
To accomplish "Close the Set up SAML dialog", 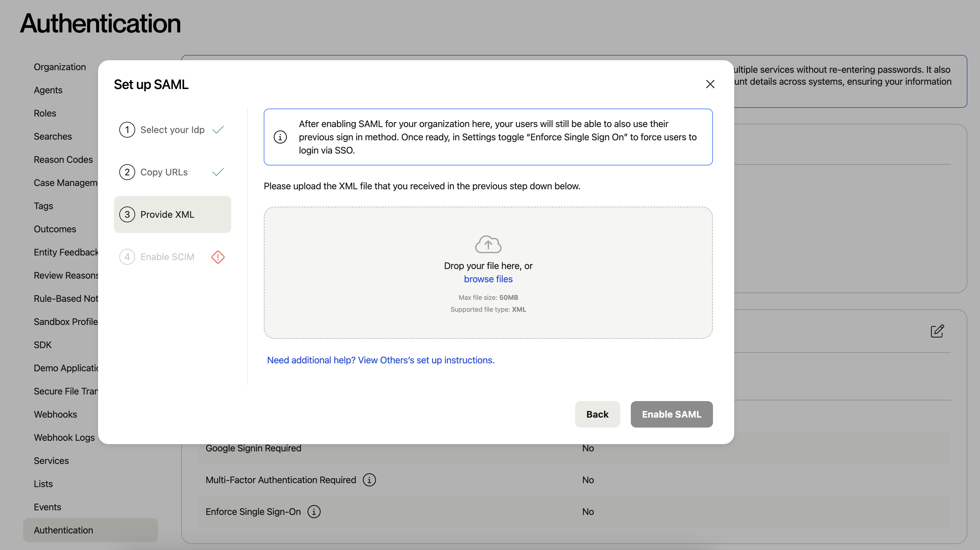I will click(710, 84).
